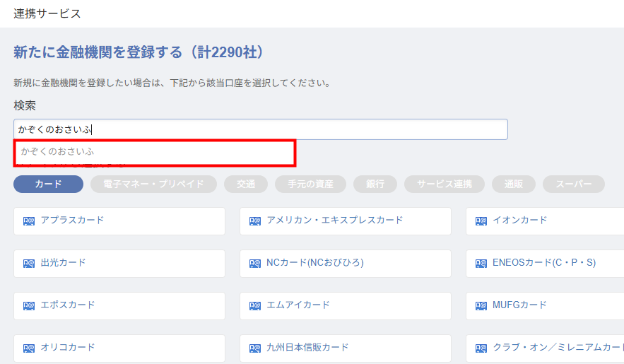The width and height of the screenshot is (624, 364).
Task: Choose NCカード(NCおびひろ)
Action: [x=346, y=264]
